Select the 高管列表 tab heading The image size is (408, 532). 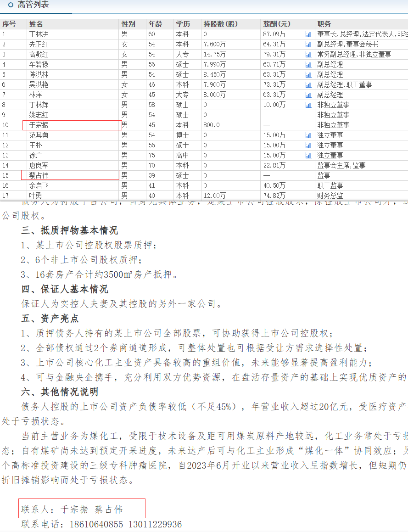tap(33, 5)
